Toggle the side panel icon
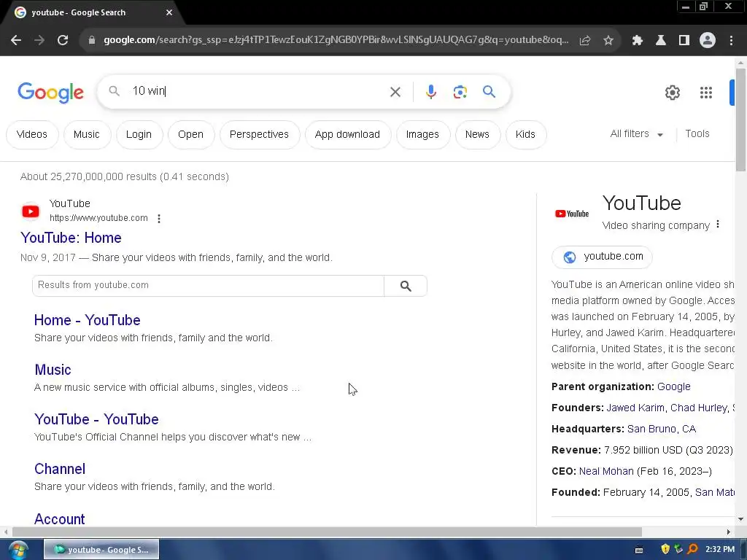747x560 pixels. (x=684, y=41)
